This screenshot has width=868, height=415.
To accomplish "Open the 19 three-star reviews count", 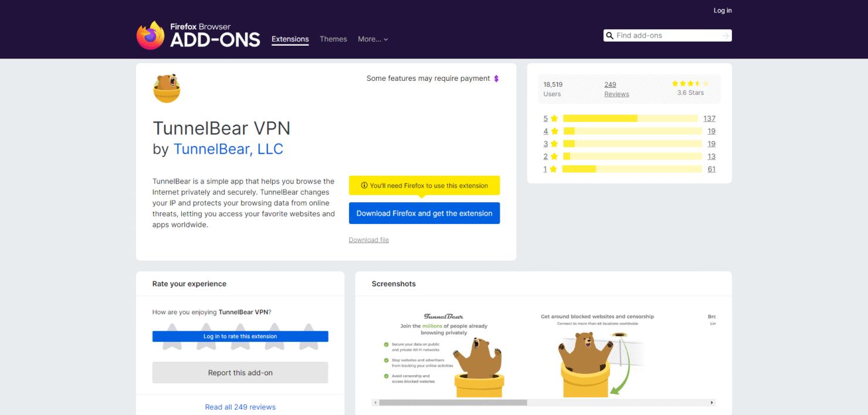I will pyautogui.click(x=711, y=144).
